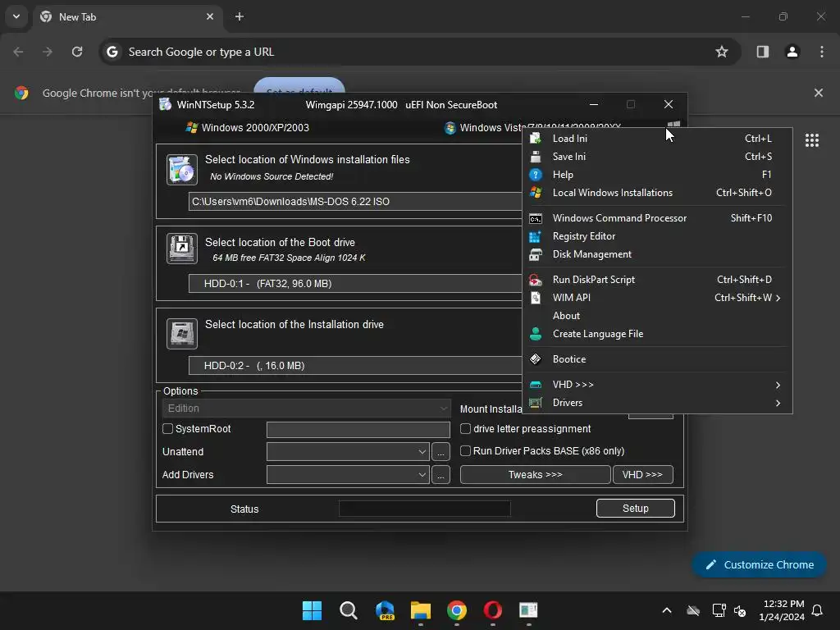Open Chrome side panel
Screen dimensions: 840x630
tap(762, 52)
